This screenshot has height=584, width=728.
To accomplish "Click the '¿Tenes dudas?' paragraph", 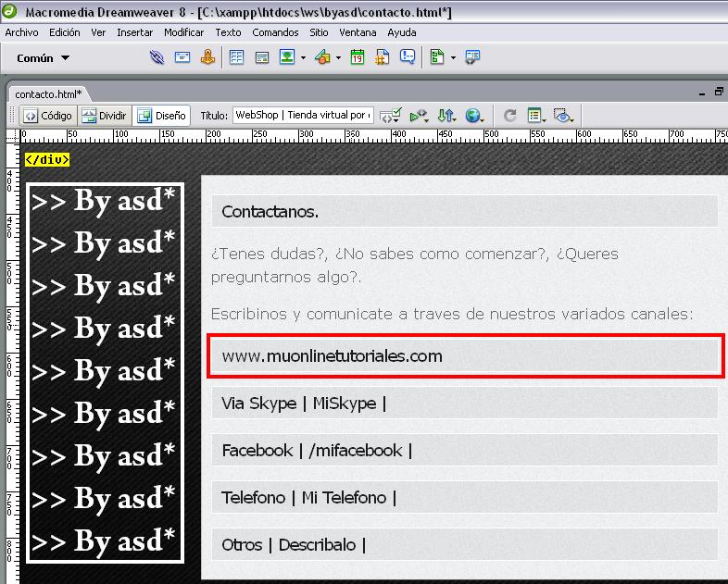I will point(415,266).
